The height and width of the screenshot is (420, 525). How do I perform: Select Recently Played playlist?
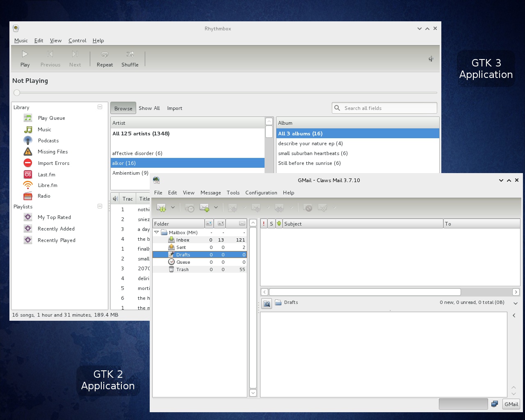click(56, 240)
